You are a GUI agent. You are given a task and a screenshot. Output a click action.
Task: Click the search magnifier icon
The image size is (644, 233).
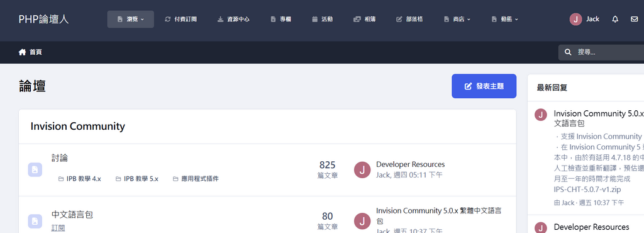point(569,52)
